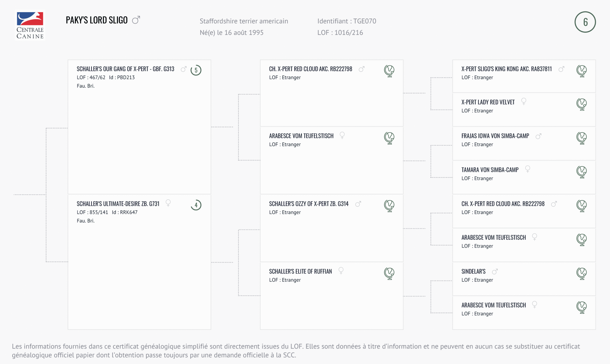
Task: Click globe icon beside Tamara Von Simba-Camp
Action: [x=581, y=172]
